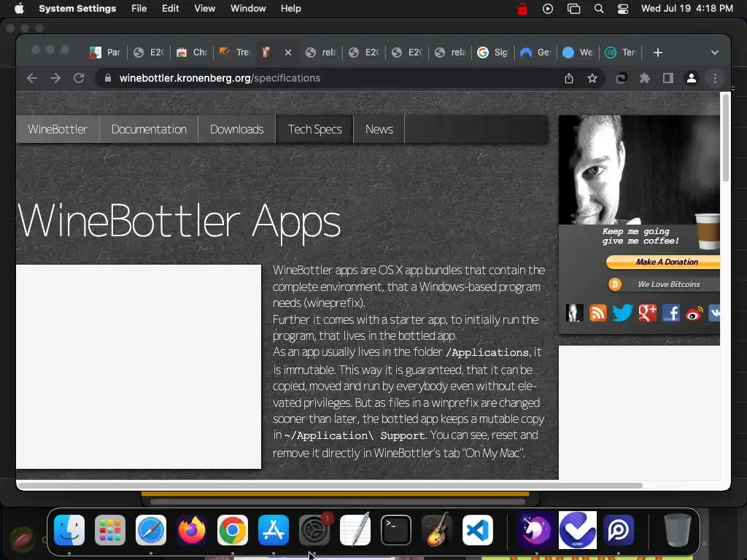Viewport: 747px width, 560px height.
Task: Go back using browser back arrow
Action: point(32,78)
